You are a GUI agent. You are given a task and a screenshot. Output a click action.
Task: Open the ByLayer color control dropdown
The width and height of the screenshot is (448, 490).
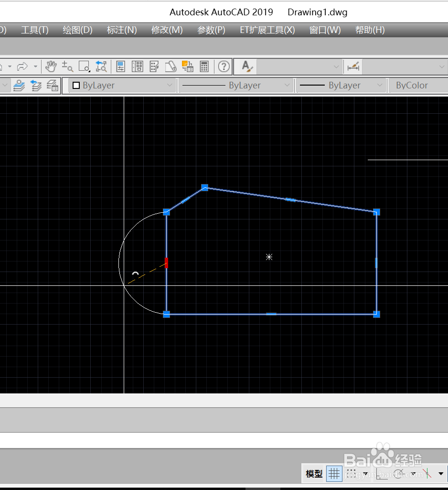coord(122,85)
